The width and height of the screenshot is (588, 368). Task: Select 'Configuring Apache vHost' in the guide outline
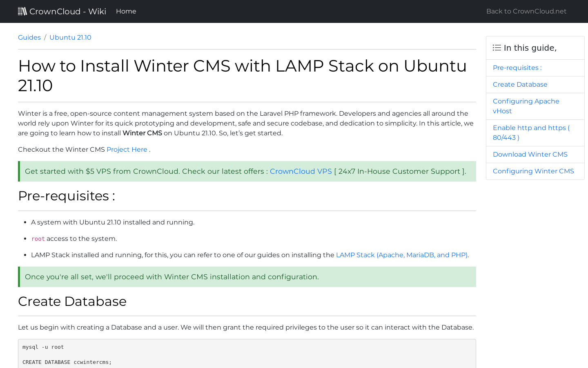(x=526, y=106)
